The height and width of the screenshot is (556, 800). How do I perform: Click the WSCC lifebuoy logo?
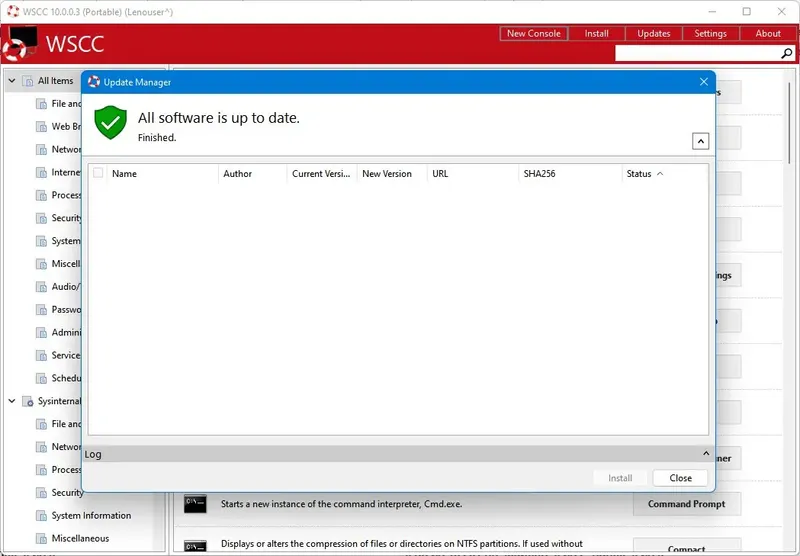click(19, 44)
